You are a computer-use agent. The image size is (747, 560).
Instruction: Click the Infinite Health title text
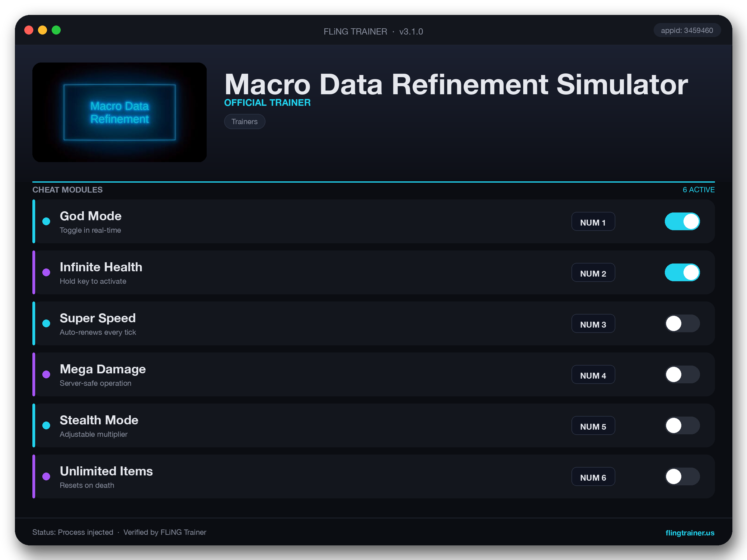click(x=101, y=267)
